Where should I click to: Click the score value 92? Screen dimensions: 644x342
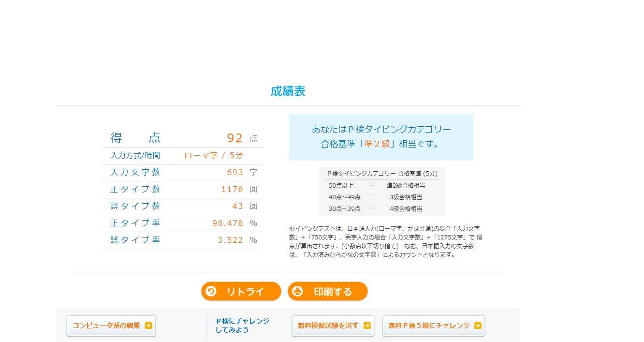tap(235, 138)
